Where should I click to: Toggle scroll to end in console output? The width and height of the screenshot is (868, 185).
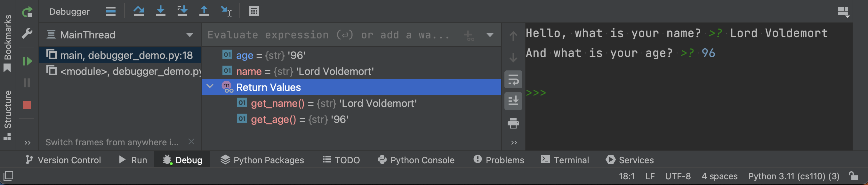[513, 101]
